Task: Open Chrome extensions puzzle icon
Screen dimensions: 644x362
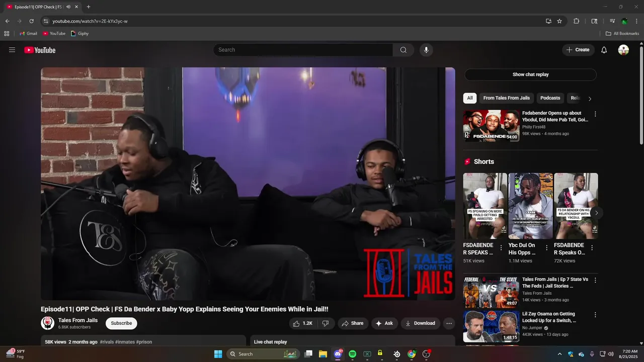Action: tap(577, 21)
